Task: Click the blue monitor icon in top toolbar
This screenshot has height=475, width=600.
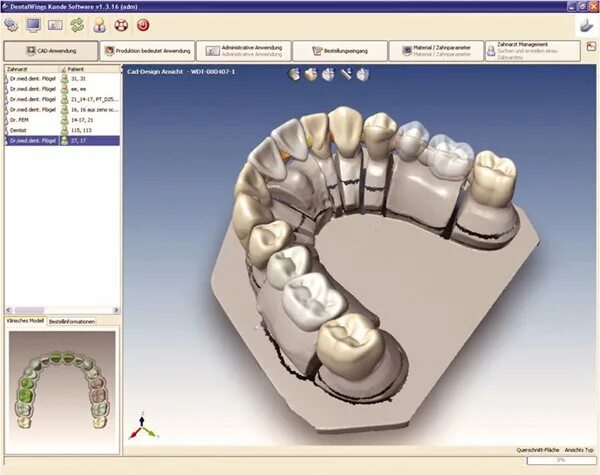Action: [33, 25]
